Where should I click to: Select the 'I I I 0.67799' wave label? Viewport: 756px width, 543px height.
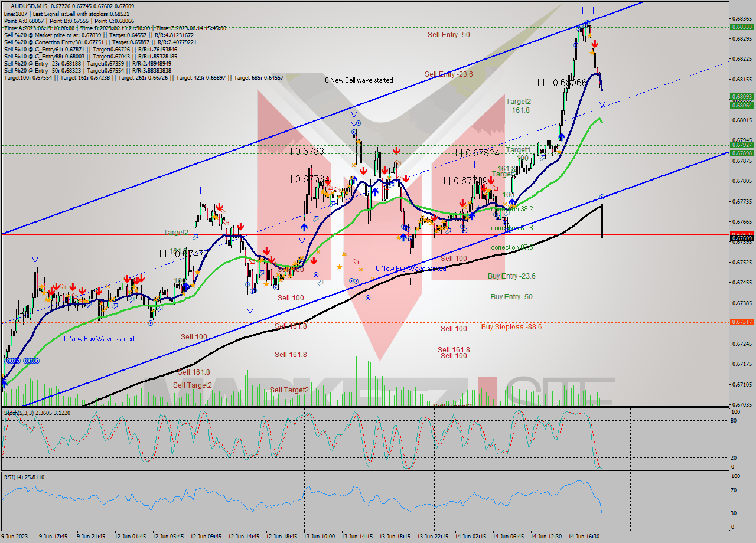463,181
